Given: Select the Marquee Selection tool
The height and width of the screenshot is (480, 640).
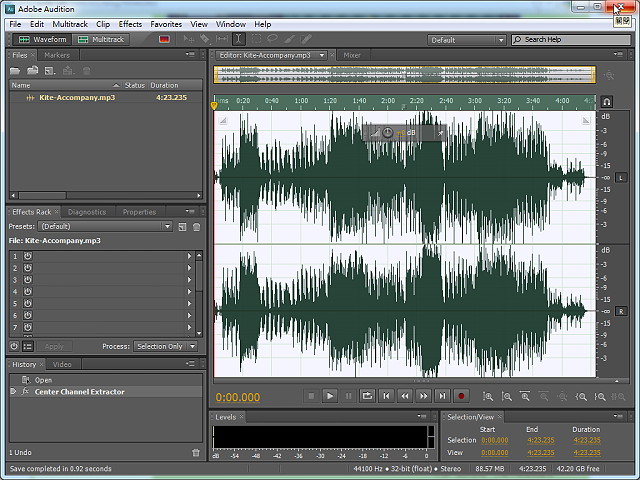Looking at the screenshot, I should click(x=256, y=39).
